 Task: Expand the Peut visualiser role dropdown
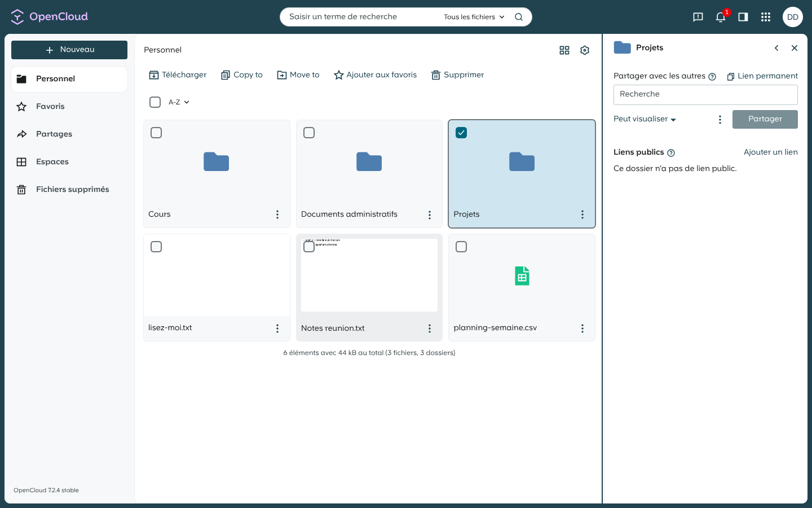click(645, 119)
